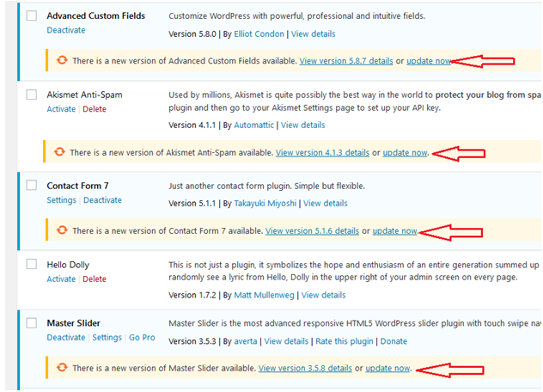This screenshot has width=543, height=392.
Task: Deactivate the Contact Form 7 plugin
Action: [103, 200]
